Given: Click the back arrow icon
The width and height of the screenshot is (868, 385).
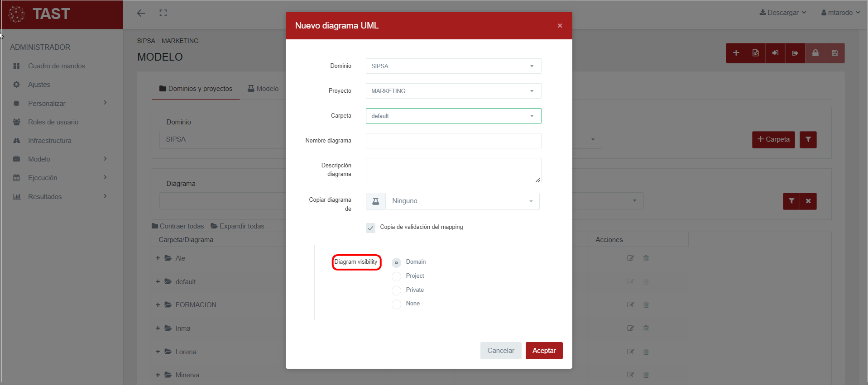Looking at the screenshot, I should 141,13.
